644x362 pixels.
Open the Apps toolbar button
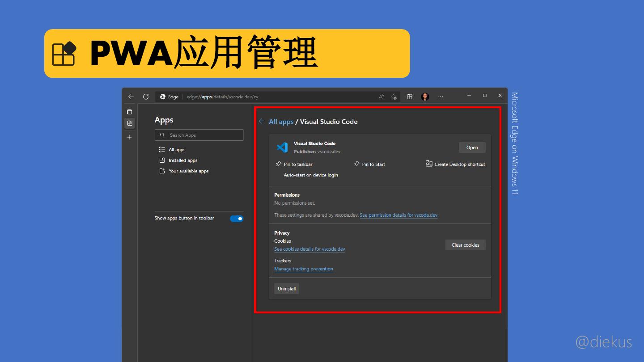click(x=409, y=97)
